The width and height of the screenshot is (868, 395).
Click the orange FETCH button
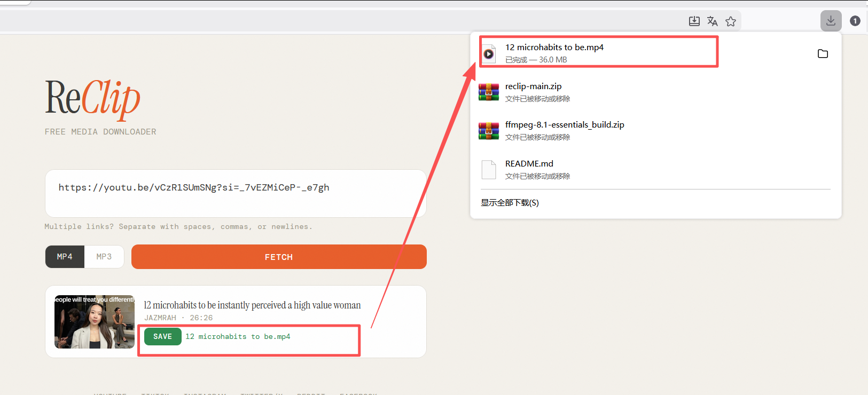coord(279,257)
